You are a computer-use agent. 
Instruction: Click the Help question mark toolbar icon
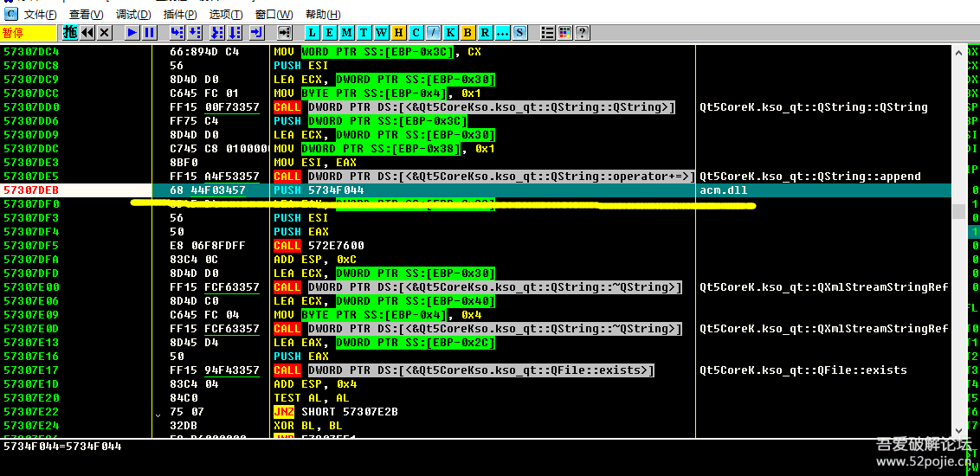tap(583, 33)
